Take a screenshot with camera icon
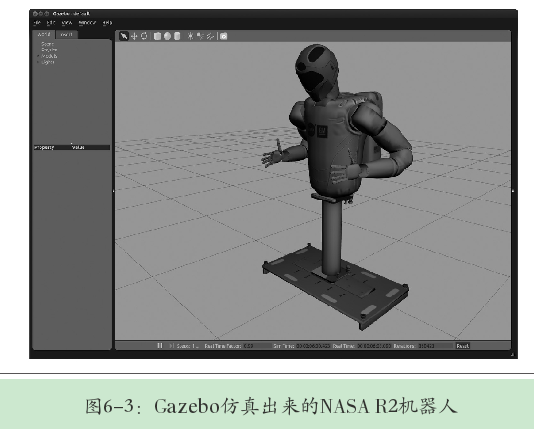The height and width of the screenshot is (429, 534). click(x=223, y=36)
